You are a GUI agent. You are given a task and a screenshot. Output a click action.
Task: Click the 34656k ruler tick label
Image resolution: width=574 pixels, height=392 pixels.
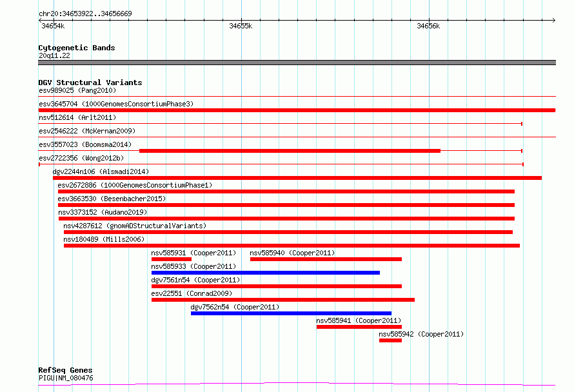(428, 26)
